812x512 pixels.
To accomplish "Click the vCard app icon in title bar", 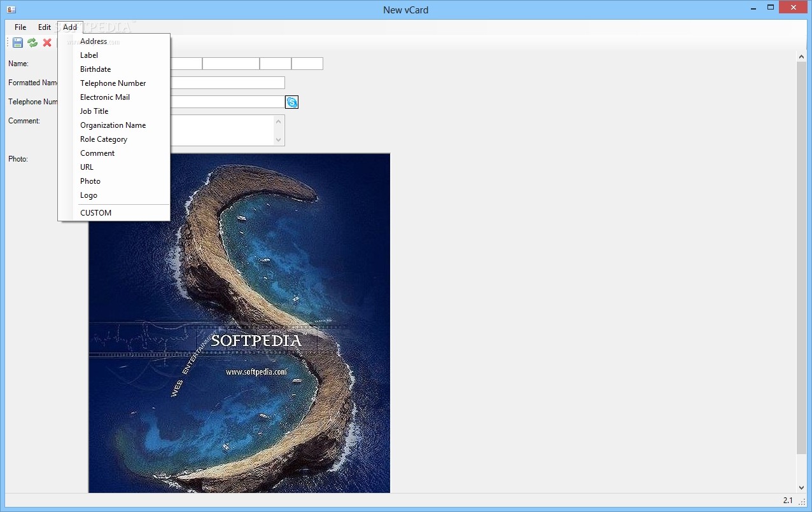I will pos(11,9).
